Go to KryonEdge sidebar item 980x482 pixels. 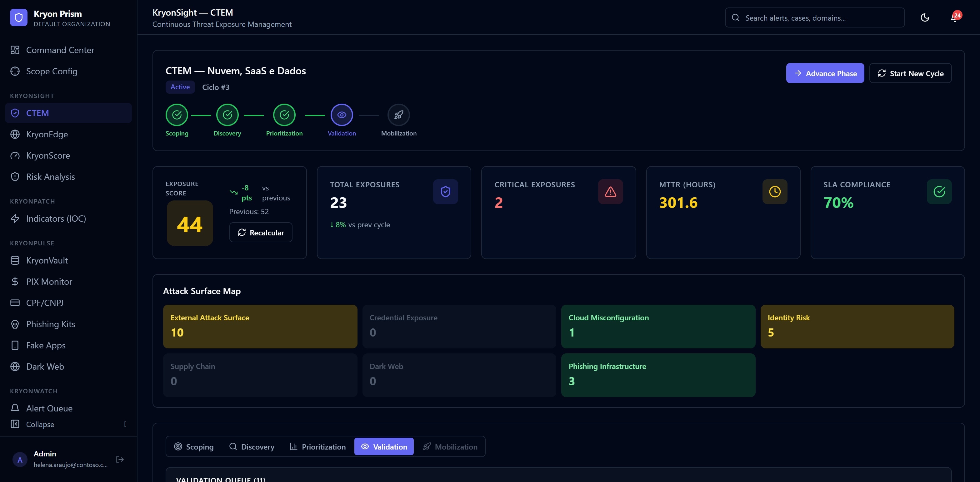(x=68, y=134)
